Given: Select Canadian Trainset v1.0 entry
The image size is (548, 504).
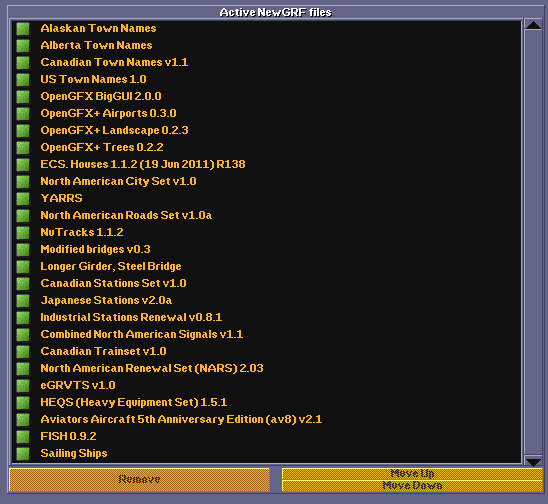Looking at the screenshot, I should (x=266, y=352).
